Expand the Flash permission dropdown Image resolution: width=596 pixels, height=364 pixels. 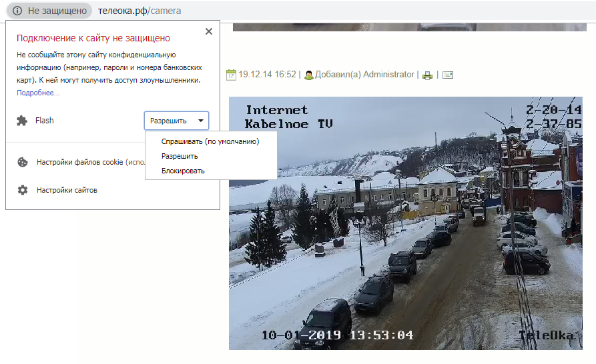176,121
